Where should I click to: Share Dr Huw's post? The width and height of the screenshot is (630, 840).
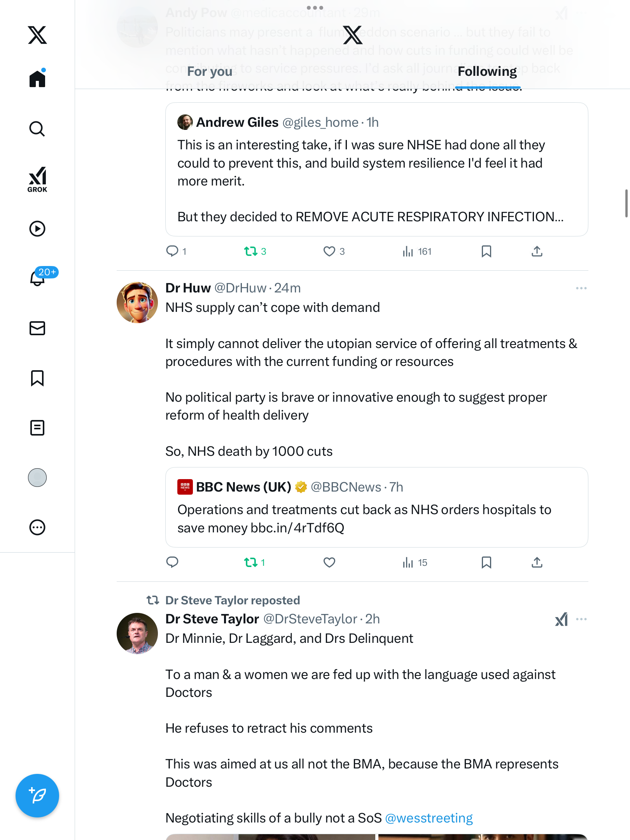point(537,562)
